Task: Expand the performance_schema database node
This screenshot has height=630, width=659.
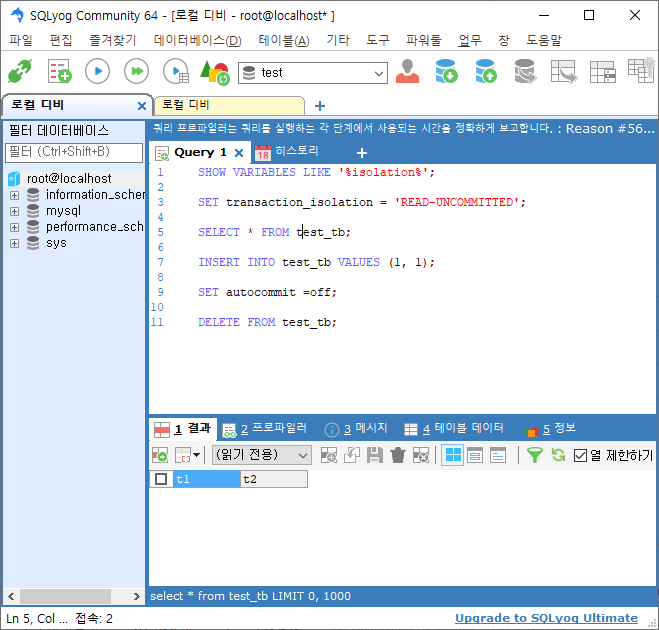Action: coord(14,227)
